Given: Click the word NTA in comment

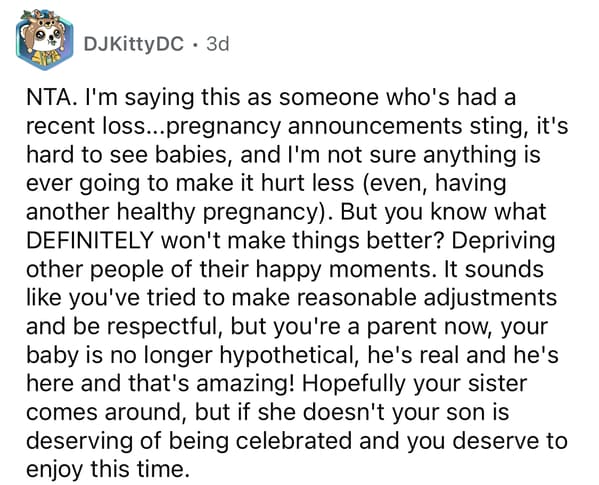Looking at the screenshot, I should (x=50, y=97).
